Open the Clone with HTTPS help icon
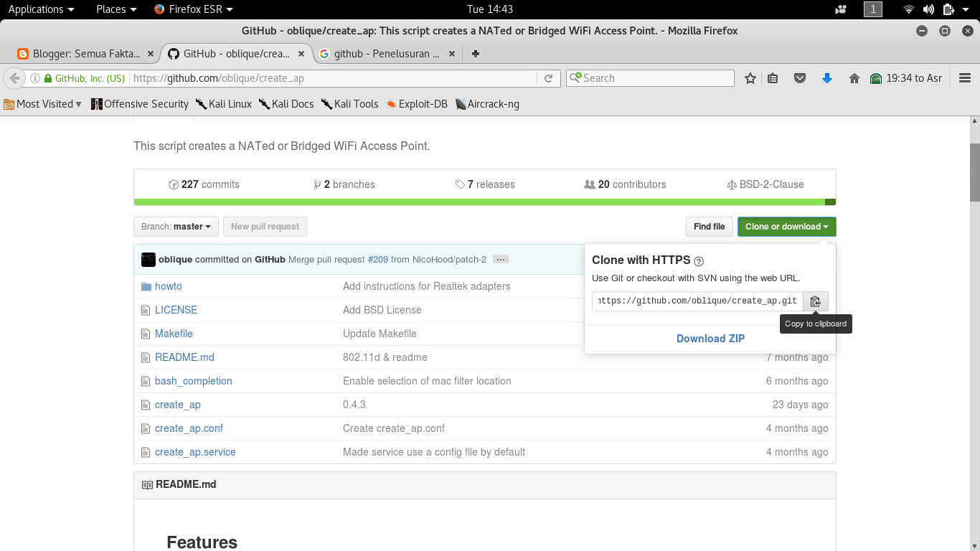The image size is (980, 551). [x=699, y=261]
